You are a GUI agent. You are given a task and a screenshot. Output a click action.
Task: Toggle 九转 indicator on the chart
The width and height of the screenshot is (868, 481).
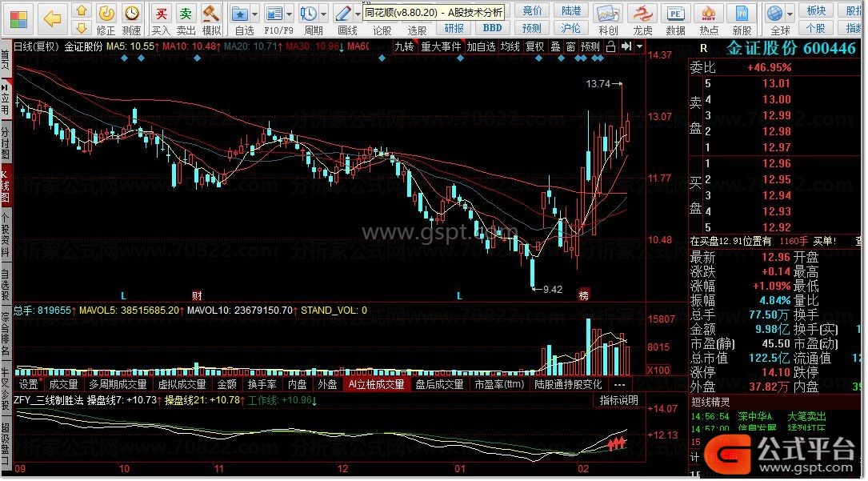[x=404, y=46]
